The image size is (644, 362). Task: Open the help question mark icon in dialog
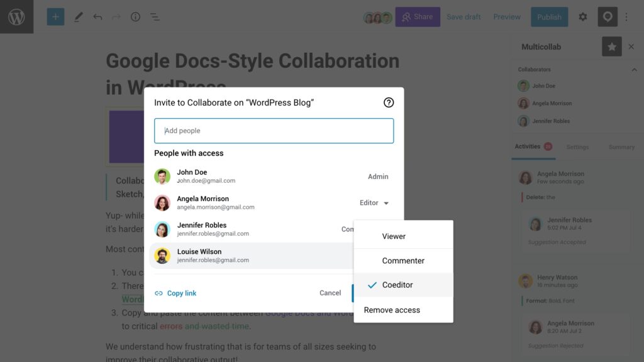[x=389, y=102]
